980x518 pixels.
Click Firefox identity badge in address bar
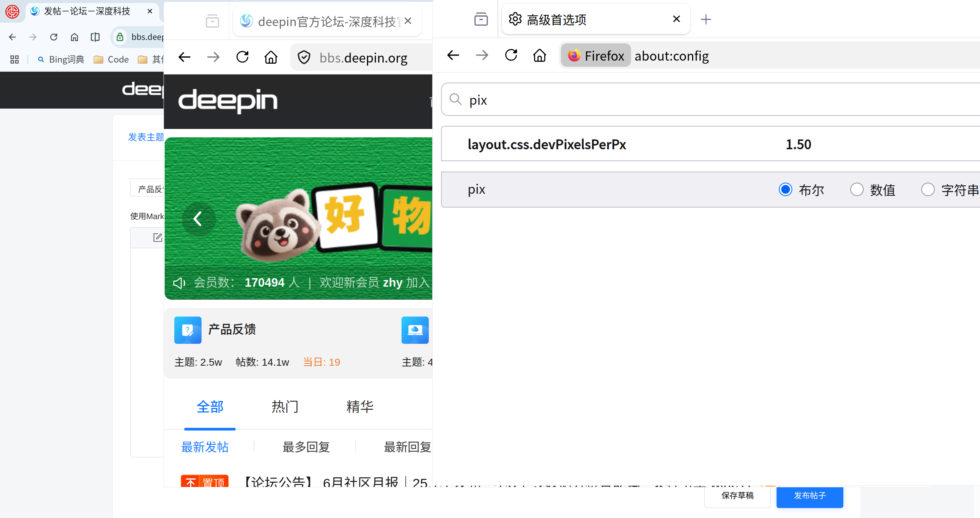click(x=596, y=56)
